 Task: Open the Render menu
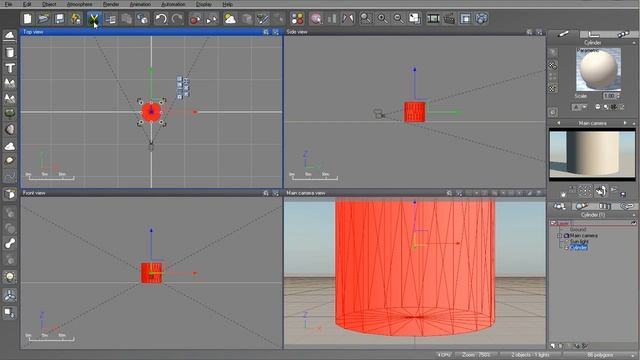coord(111,4)
